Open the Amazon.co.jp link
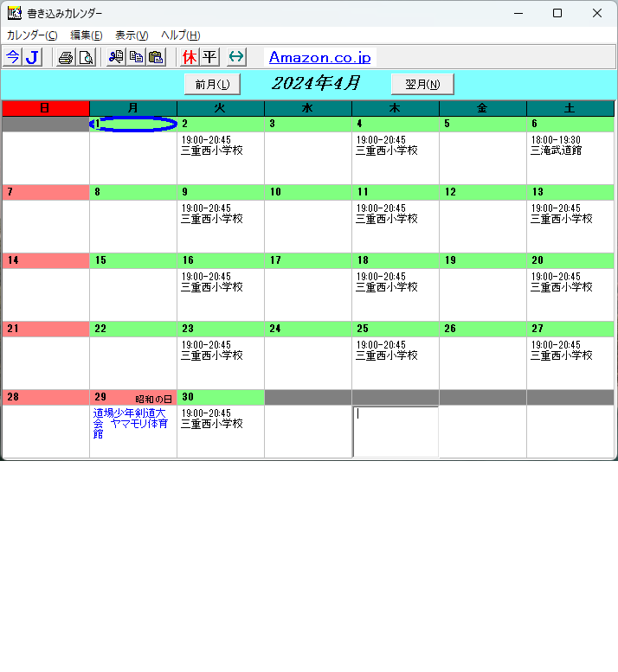This screenshot has height=672, width=618. (x=319, y=58)
